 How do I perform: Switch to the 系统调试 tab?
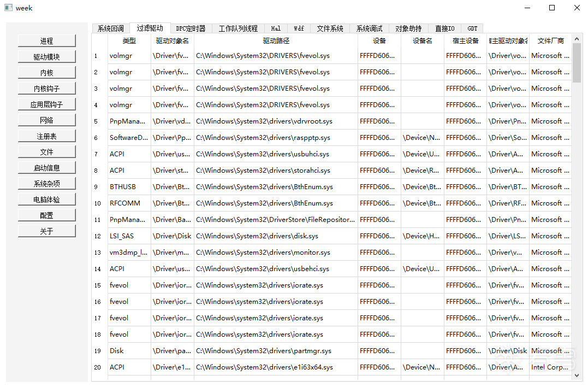(x=370, y=28)
